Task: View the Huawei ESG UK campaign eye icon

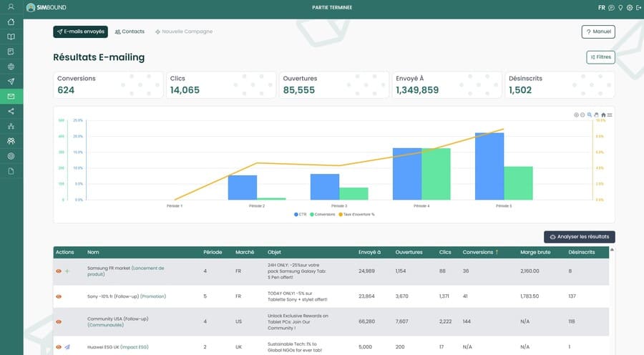Action: coord(59,347)
